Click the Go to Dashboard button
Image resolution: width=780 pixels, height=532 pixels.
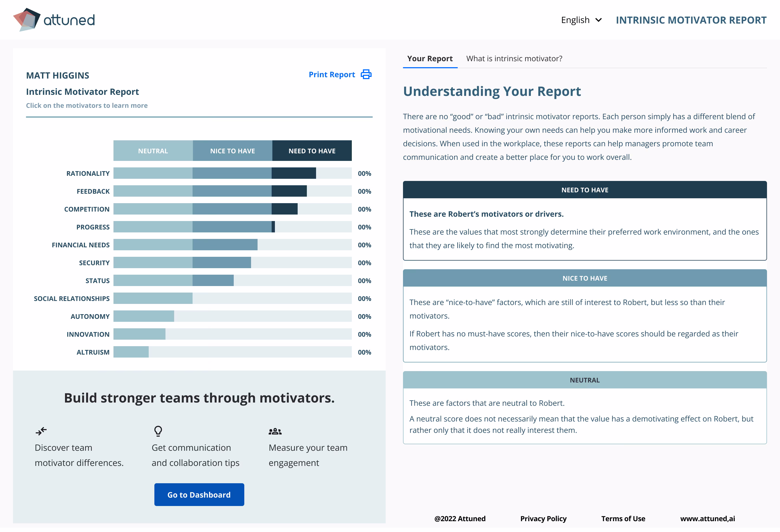tap(199, 494)
